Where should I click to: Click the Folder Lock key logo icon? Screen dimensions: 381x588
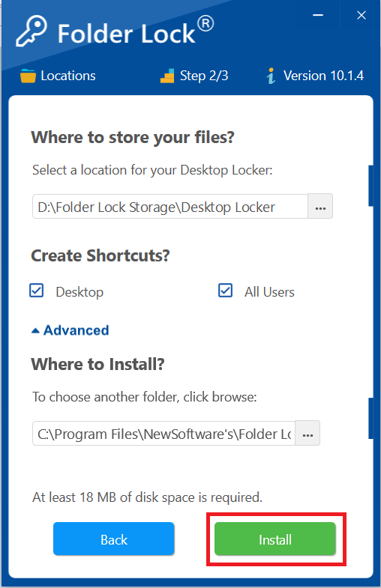(31, 31)
